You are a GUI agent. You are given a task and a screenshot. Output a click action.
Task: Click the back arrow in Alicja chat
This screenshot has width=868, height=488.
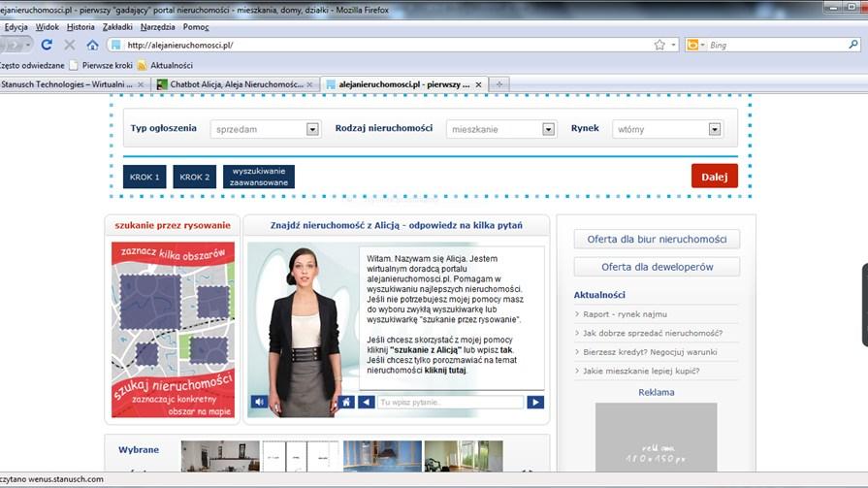[x=367, y=402]
